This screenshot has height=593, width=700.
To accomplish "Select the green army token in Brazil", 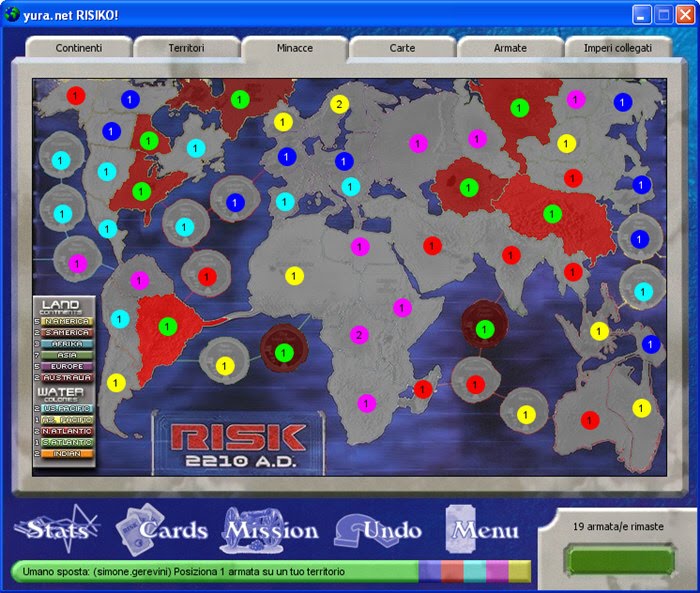I will pos(167,326).
